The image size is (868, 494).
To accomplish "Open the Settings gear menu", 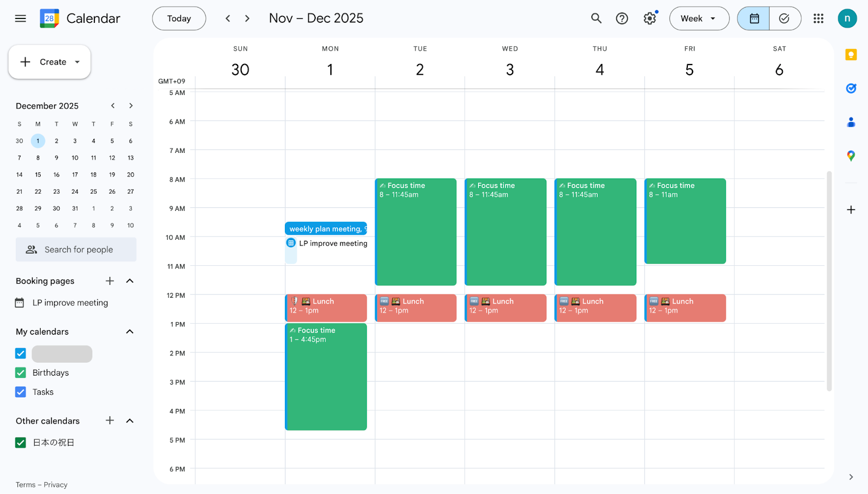I will 649,18.
